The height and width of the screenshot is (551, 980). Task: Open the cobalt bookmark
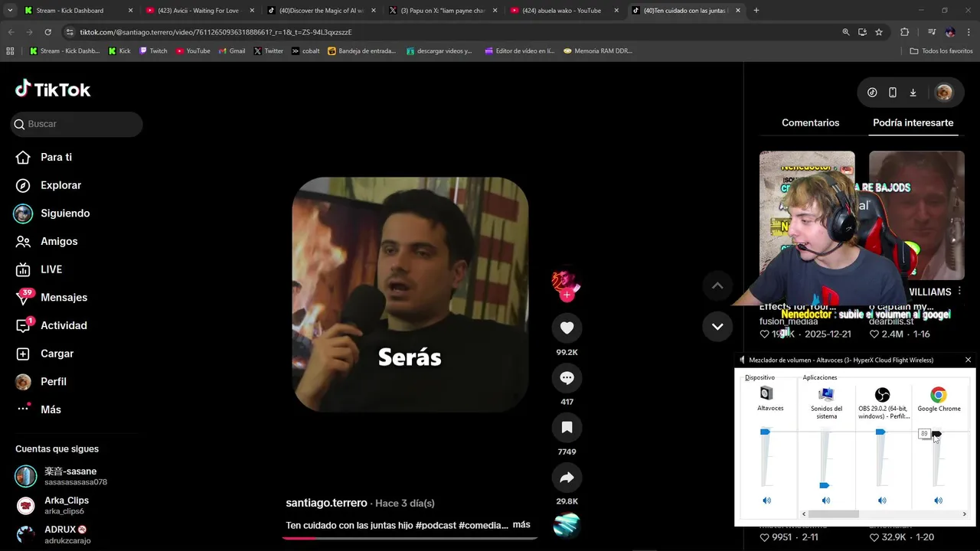305,51
